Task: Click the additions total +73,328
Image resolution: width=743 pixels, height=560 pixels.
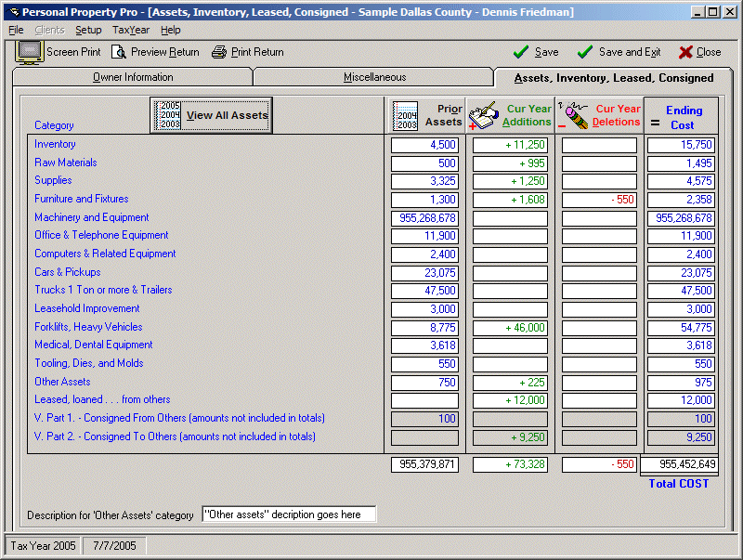Action: coord(510,464)
